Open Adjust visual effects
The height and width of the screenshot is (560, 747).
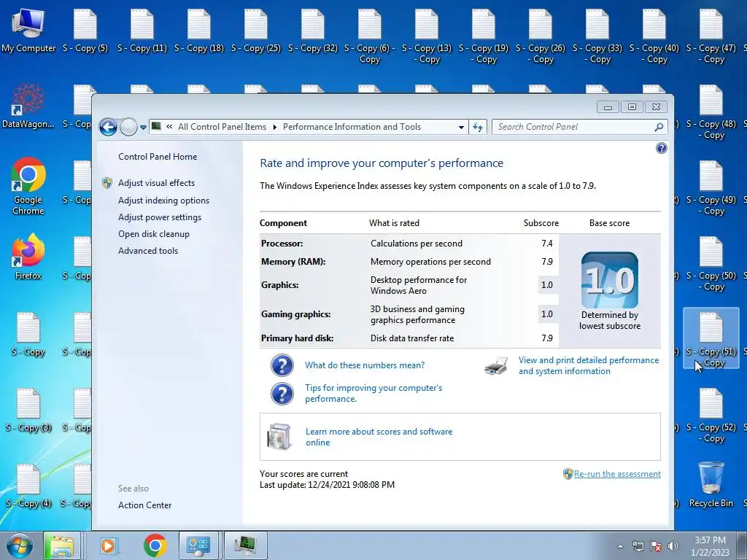156,183
